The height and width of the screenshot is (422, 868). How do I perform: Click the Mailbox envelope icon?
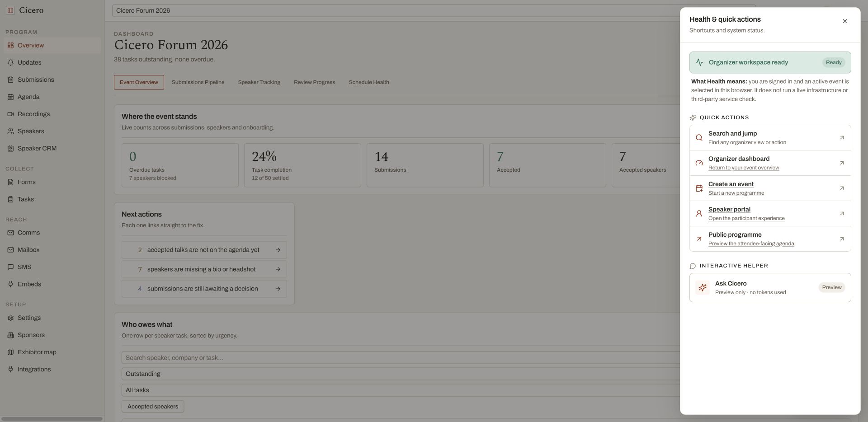[x=10, y=250]
